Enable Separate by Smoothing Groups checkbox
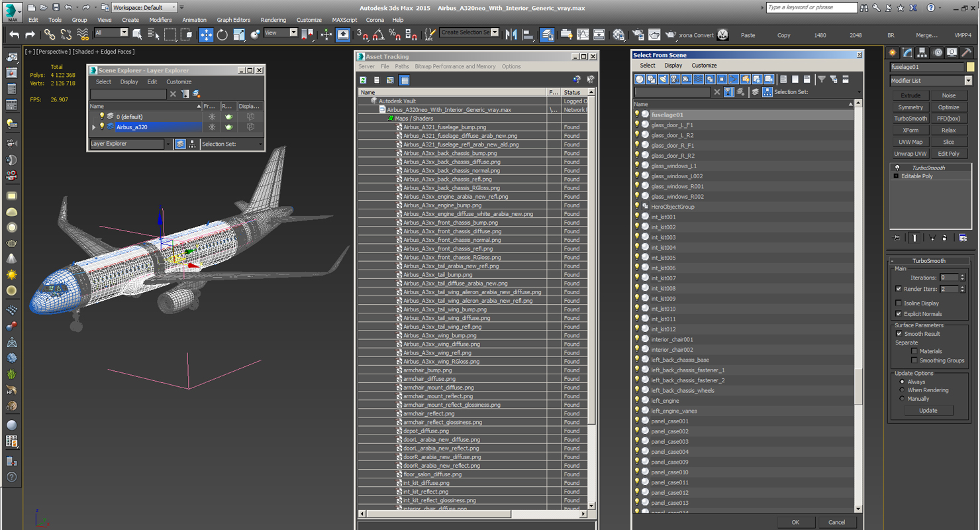980x530 pixels. [914, 360]
